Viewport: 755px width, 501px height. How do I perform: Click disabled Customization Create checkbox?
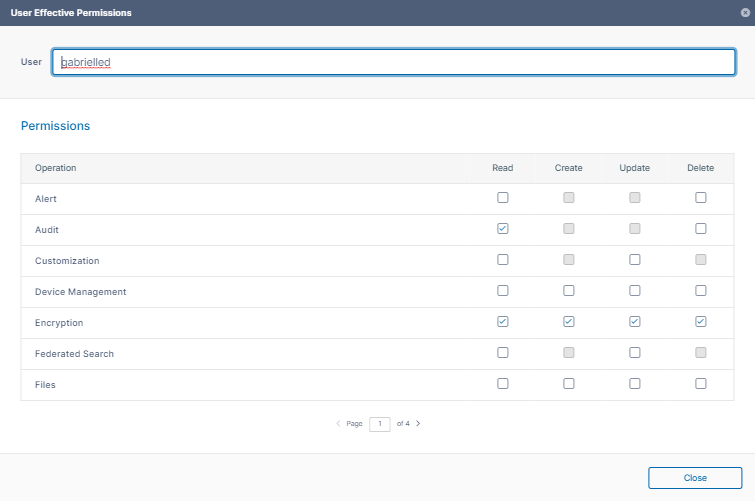[x=569, y=260]
